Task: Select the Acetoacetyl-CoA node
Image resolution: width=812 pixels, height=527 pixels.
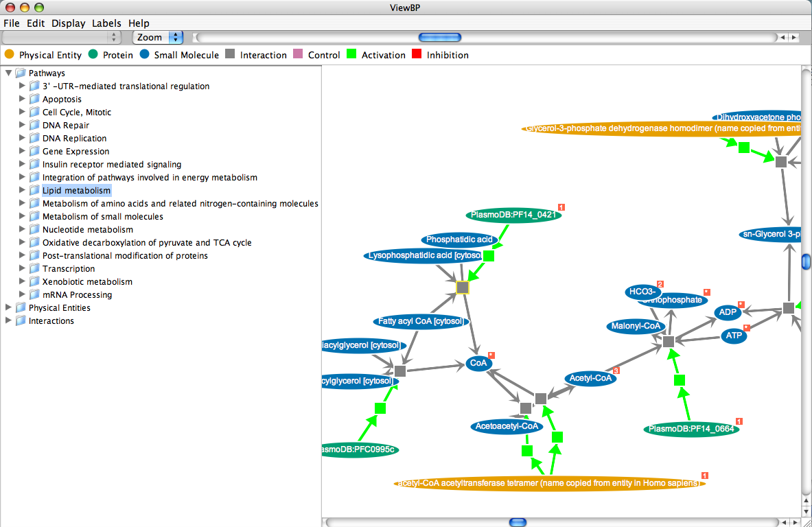Action: pyautogui.click(x=508, y=426)
